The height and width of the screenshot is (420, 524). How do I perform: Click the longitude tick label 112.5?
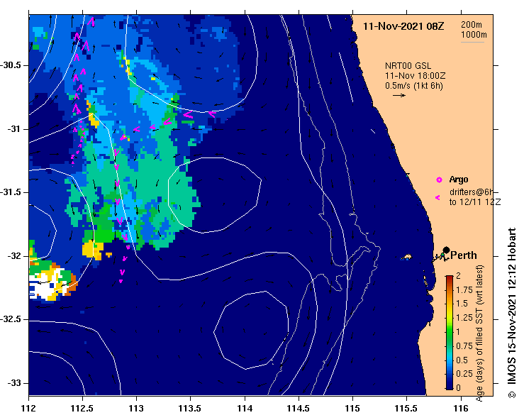(x=82, y=409)
